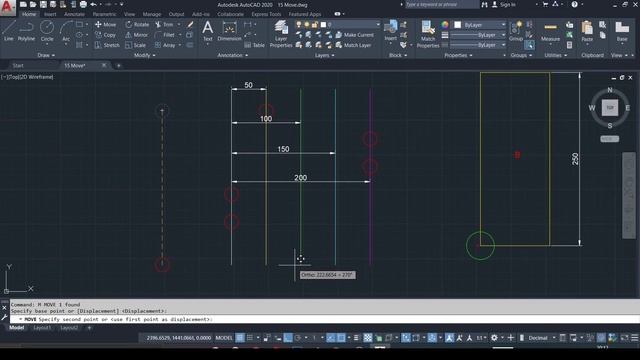The image size is (640, 360).
Task: Click the Make Current button
Action: 354,35
